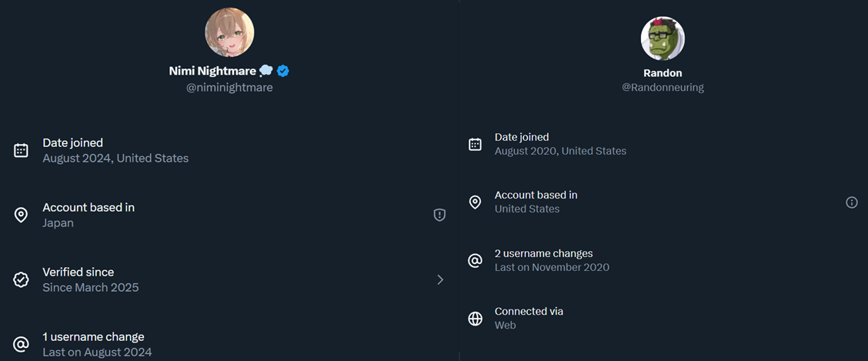Click the @Randonneuring handle

(x=663, y=88)
